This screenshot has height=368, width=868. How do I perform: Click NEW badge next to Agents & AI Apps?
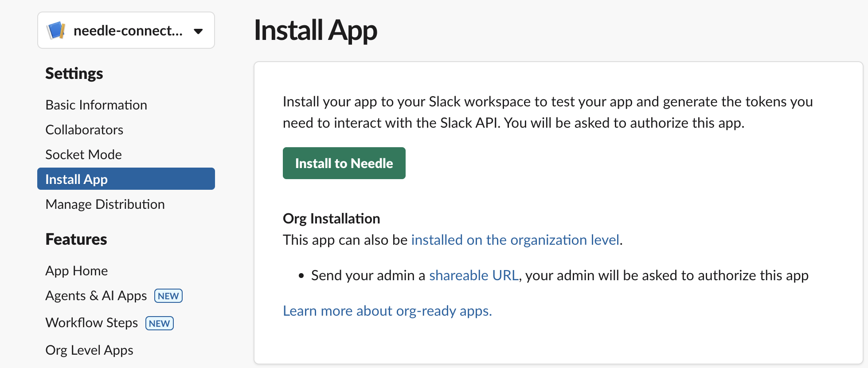168,296
